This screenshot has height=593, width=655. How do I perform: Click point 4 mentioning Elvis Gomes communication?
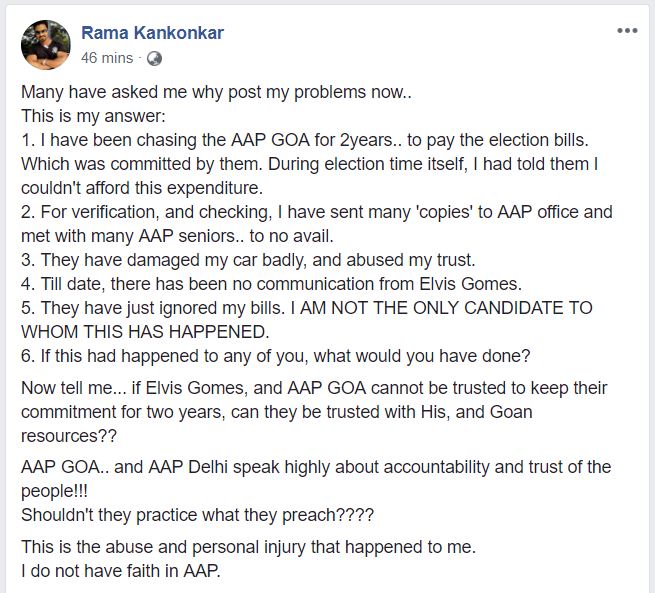[x=272, y=284]
